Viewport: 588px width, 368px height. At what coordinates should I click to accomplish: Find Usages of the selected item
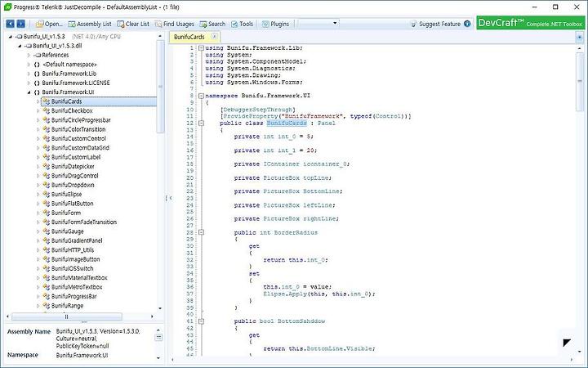point(175,24)
